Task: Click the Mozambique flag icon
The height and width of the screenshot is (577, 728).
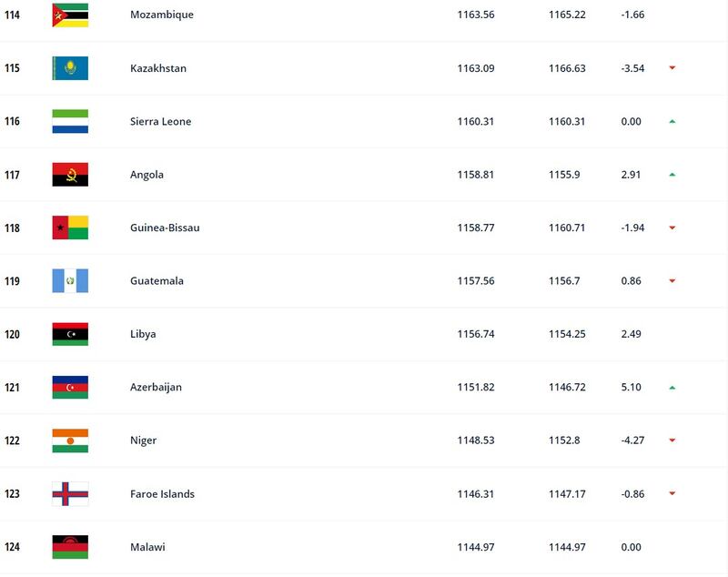Action: (70, 15)
